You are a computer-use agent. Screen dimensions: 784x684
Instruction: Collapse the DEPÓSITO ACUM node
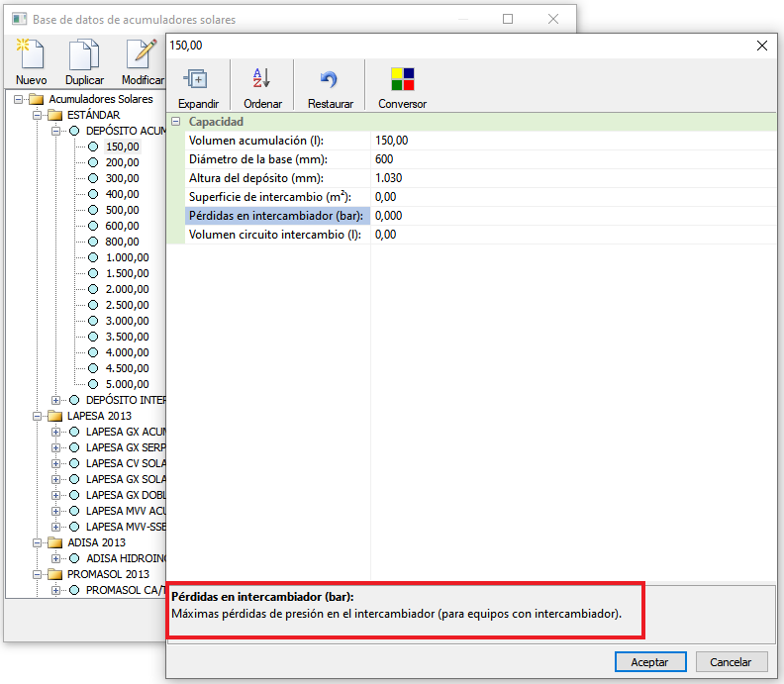click(x=56, y=131)
